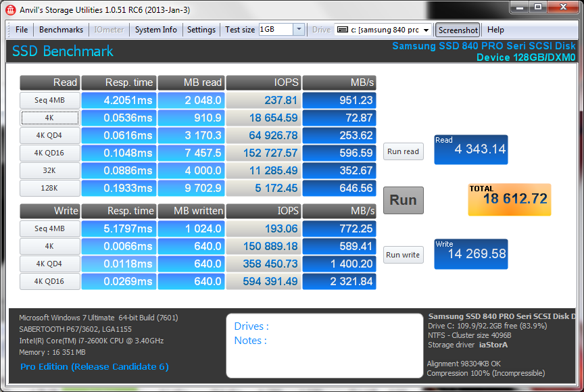Minimize the Anvil's Storage Utilities window
The width and height of the screenshot is (584, 392).
[520, 7]
